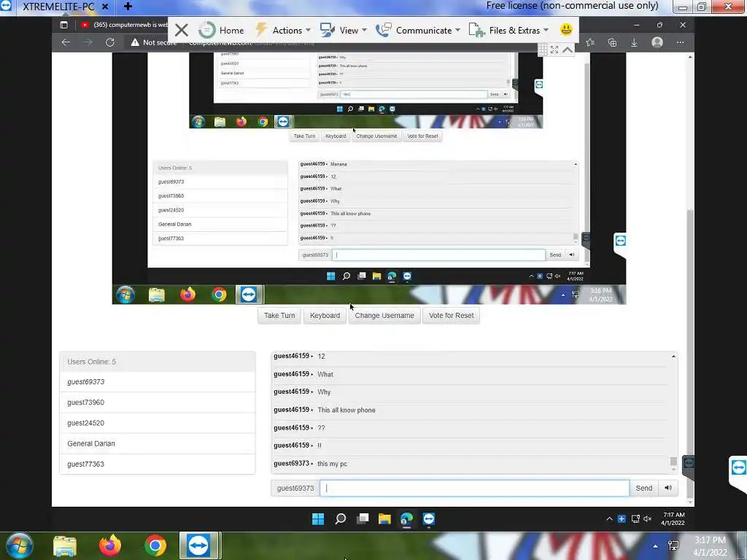Open Task View on the large Windows 11 taskbar
Screen dimensions: 747x560
(x=363, y=519)
